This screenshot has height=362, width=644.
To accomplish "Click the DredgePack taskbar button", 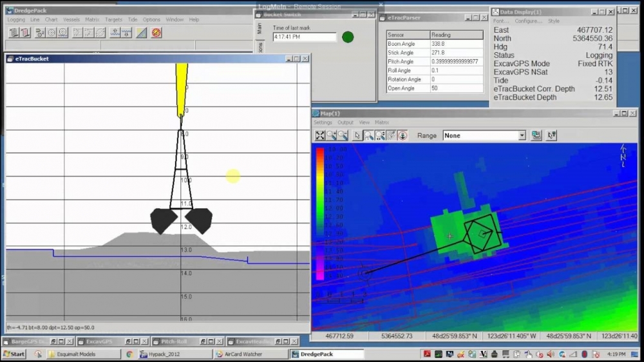I will 327,354.
